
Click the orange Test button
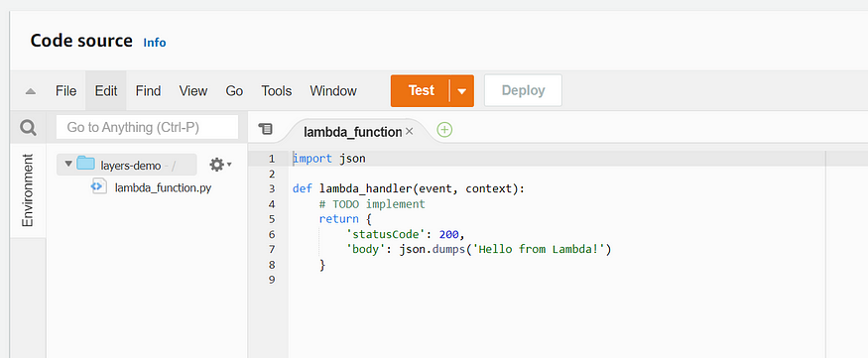[x=421, y=91]
